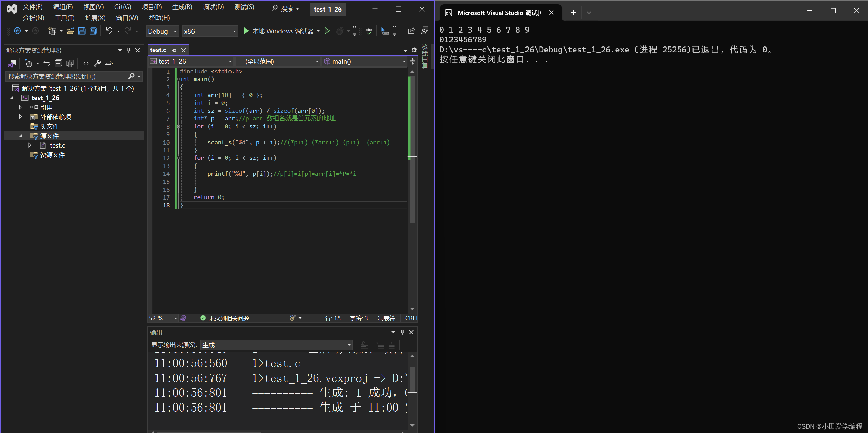
Task: Open the 调试(D) debug menu
Action: pyautogui.click(x=213, y=7)
